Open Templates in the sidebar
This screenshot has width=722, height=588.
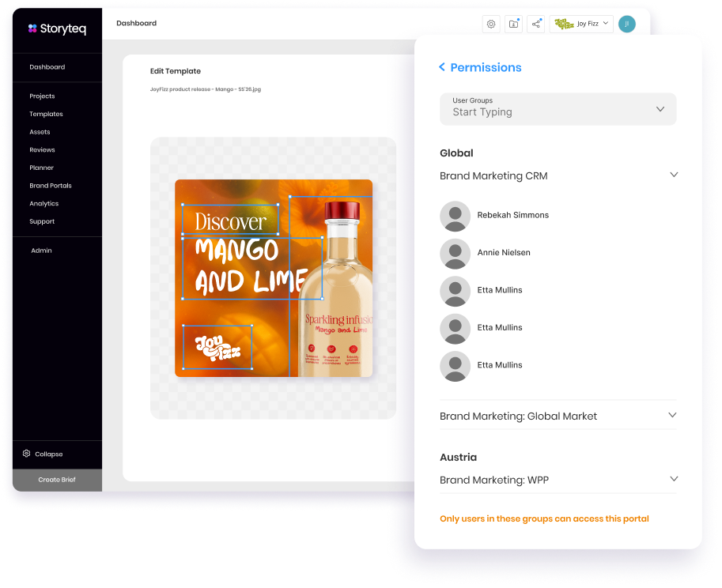click(46, 114)
